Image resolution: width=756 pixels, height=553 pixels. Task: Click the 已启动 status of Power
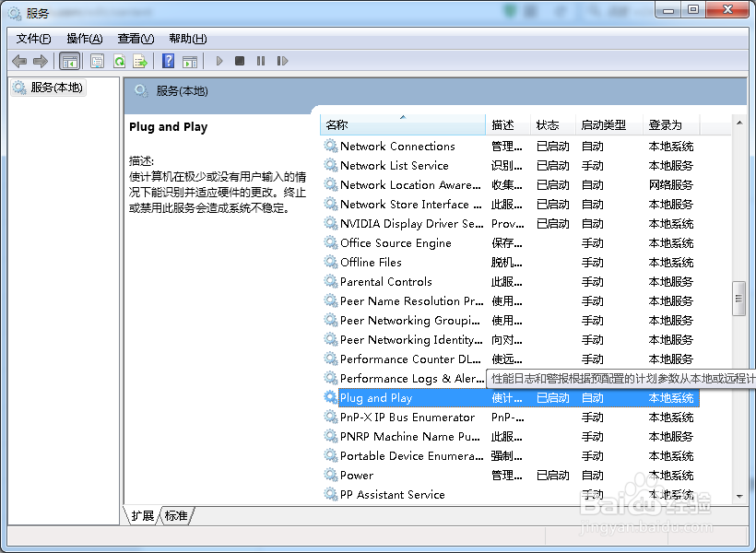pos(552,475)
